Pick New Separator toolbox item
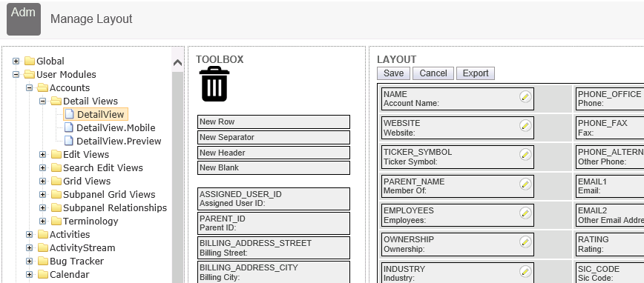644x283 pixels. (x=274, y=137)
